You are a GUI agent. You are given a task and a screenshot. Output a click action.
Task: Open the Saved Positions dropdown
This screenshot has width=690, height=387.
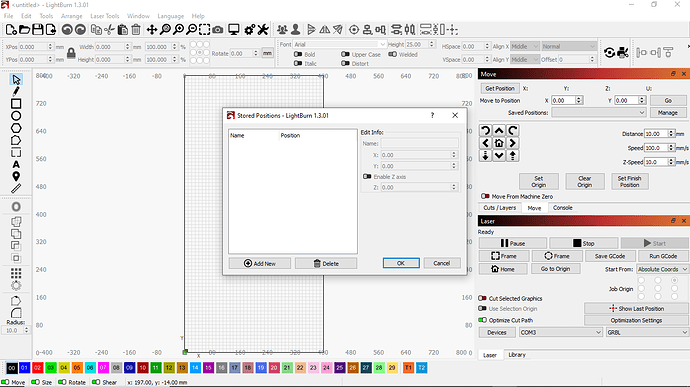598,113
